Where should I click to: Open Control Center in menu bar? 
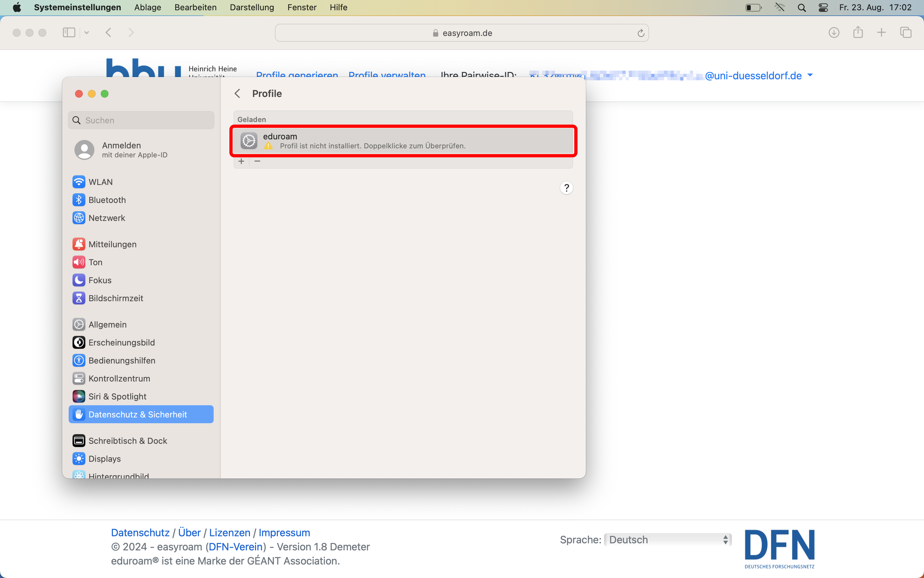tap(823, 7)
